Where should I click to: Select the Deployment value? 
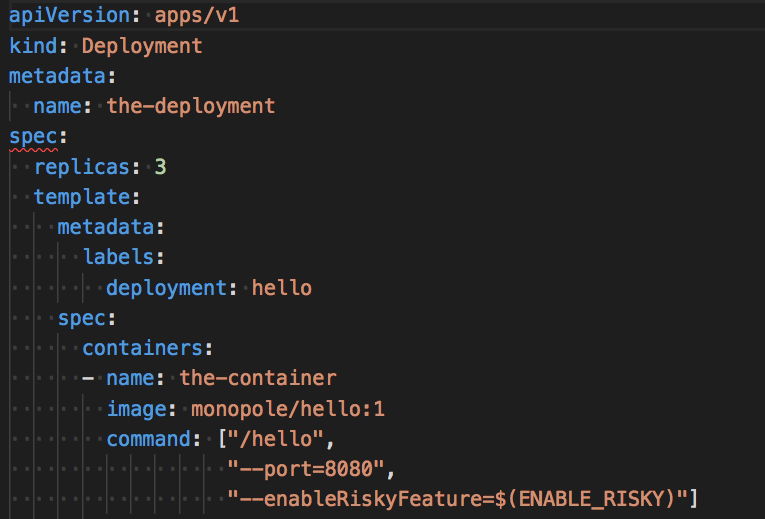tap(142, 46)
